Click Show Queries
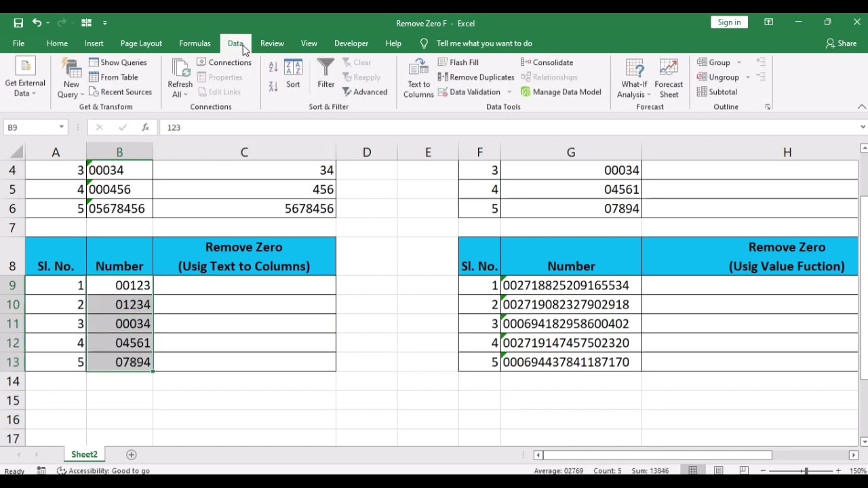This screenshot has width=868, height=488. [x=117, y=62]
